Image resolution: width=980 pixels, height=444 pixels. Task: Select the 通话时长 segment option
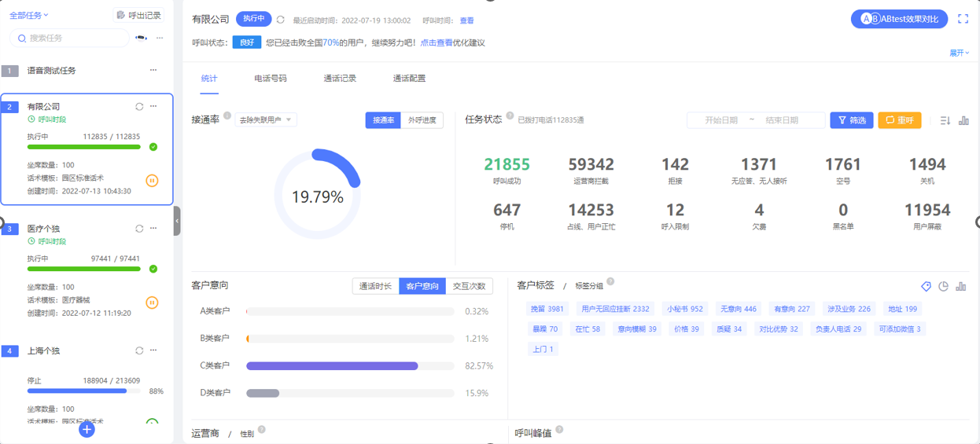pyautogui.click(x=375, y=286)
